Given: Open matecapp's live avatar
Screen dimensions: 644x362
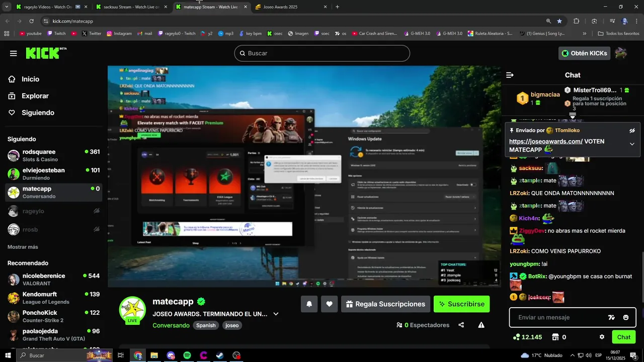Looking at the screenshot, I should point(132,310).
